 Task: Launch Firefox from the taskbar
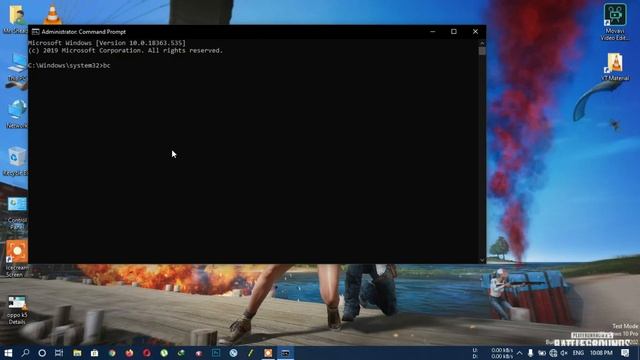tap(129, 353)
